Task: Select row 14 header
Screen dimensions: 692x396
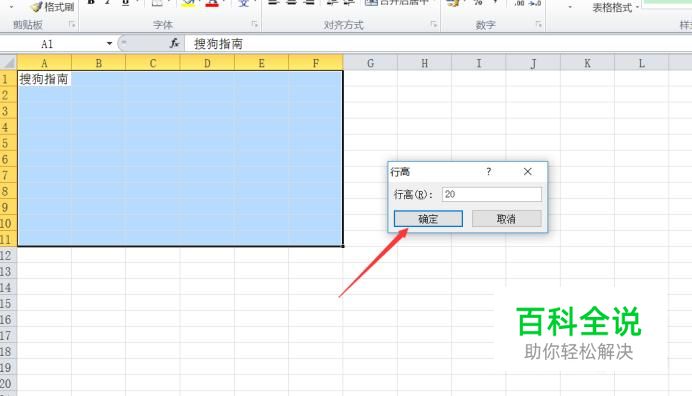Action: pyautogui.click(x=8, y=287)
